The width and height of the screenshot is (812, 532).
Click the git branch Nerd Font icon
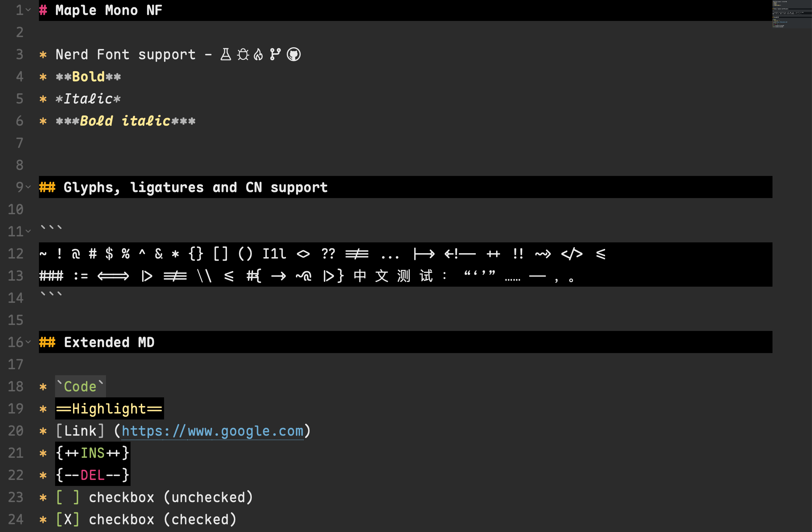click(275, 54)
